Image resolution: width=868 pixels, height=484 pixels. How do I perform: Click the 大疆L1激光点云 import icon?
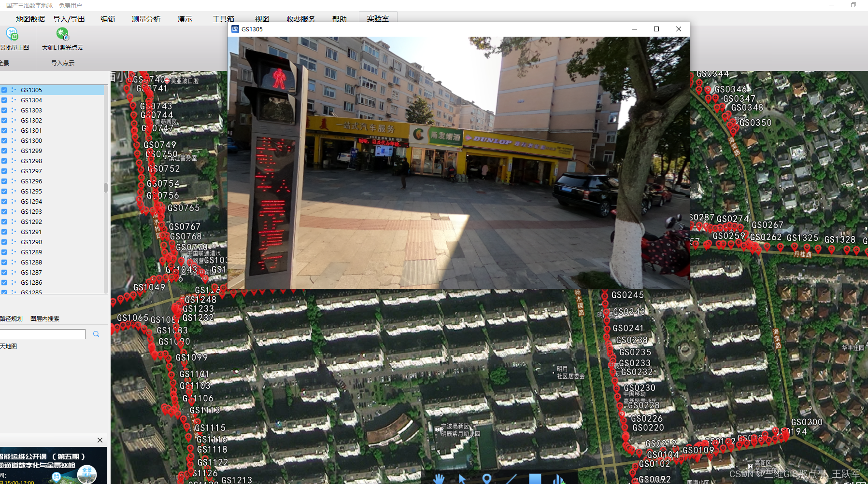pos(63,34)
